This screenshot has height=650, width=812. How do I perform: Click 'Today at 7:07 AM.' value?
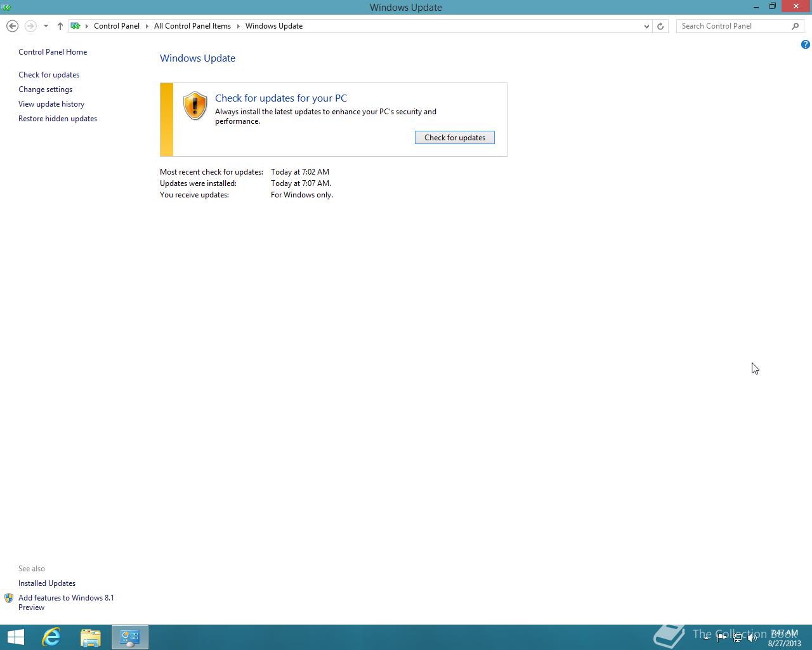pyautogui.click(x=301, y=183)
